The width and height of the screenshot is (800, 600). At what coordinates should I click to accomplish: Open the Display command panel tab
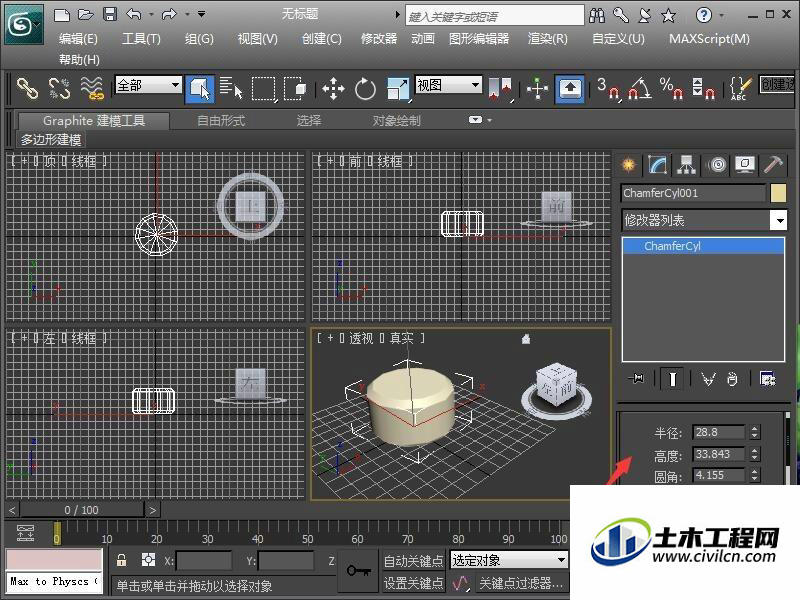[x=745, y=165]
